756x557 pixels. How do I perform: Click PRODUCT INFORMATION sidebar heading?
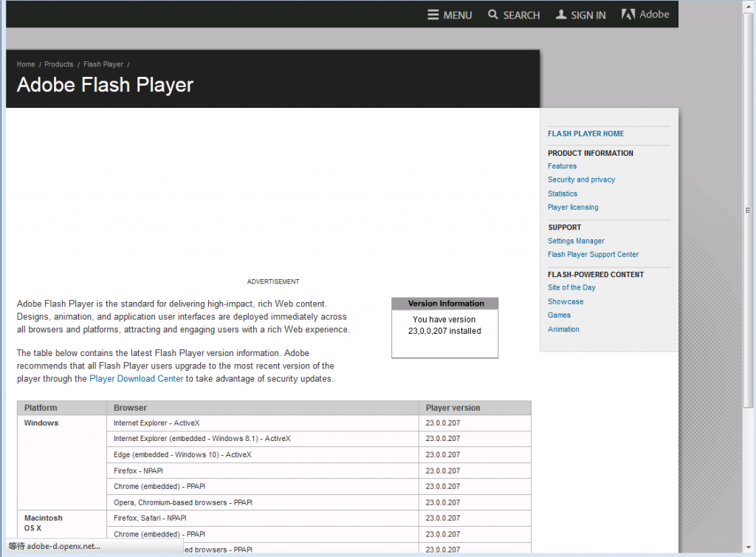(591, 153)
